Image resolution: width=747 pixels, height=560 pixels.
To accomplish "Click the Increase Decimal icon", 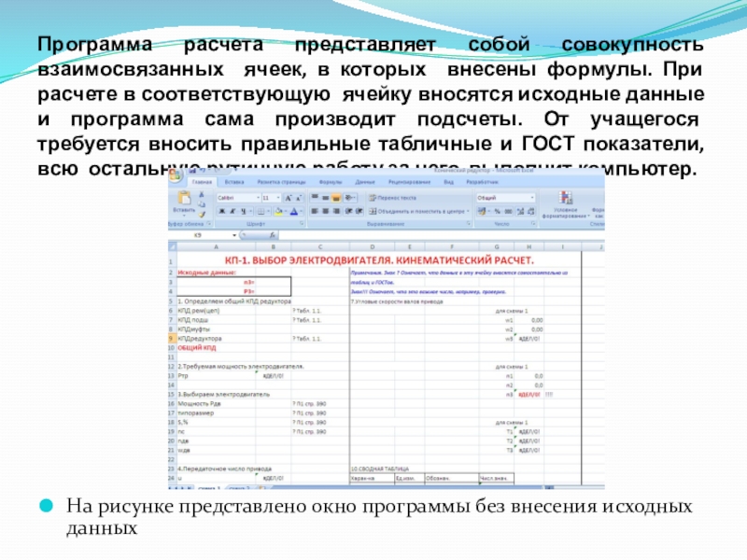I will coord(520,211).
